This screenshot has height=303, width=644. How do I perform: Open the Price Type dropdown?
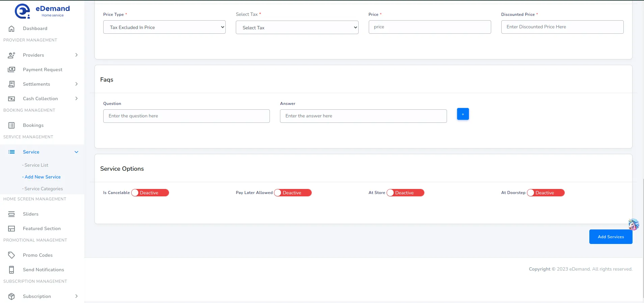click(164, 27)
